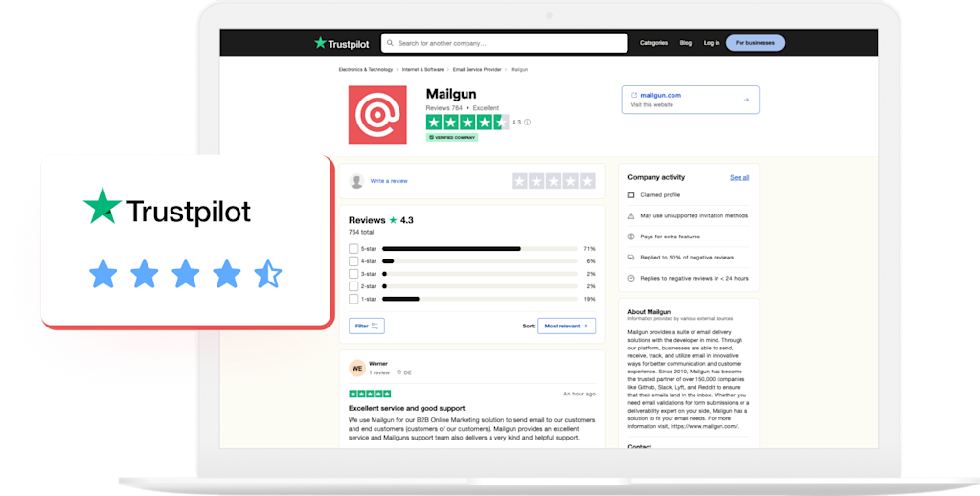Click the DE location pin icon
Viewport: 980px width, 496px height.
click(399, 372)
